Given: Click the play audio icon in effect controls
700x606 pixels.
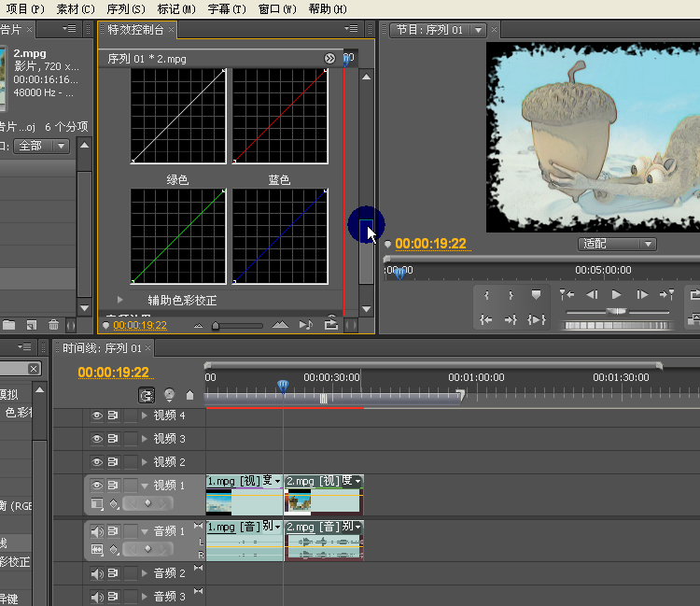Looking at the screenshot, I should point(305,325).
